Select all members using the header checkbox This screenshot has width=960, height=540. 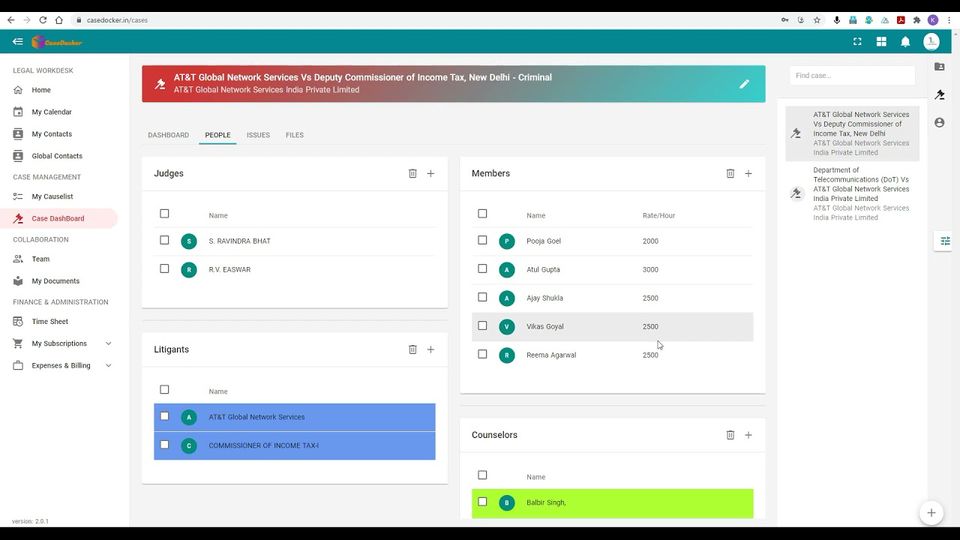pos(482,213)
